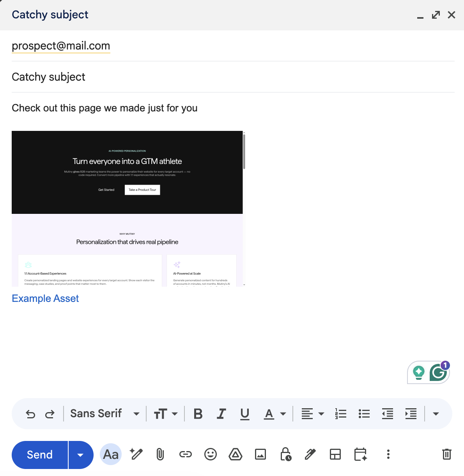Open the Help me write pencil
Screen dimensions: 464x476
pyautogui.click(x=136, y=454)
